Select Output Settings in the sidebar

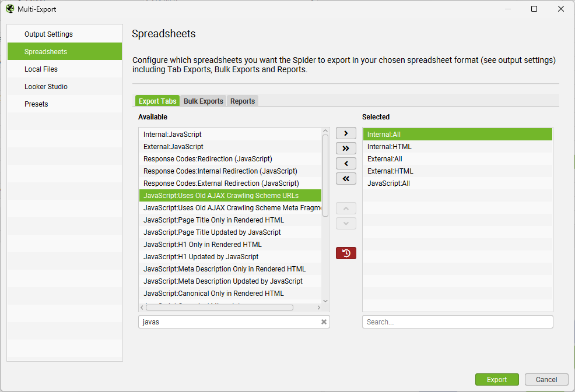point(48,34)
